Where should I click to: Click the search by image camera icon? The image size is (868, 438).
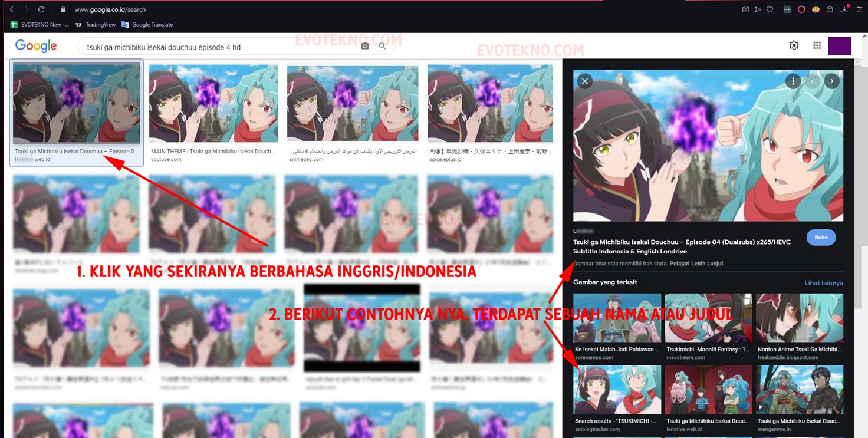365,47
